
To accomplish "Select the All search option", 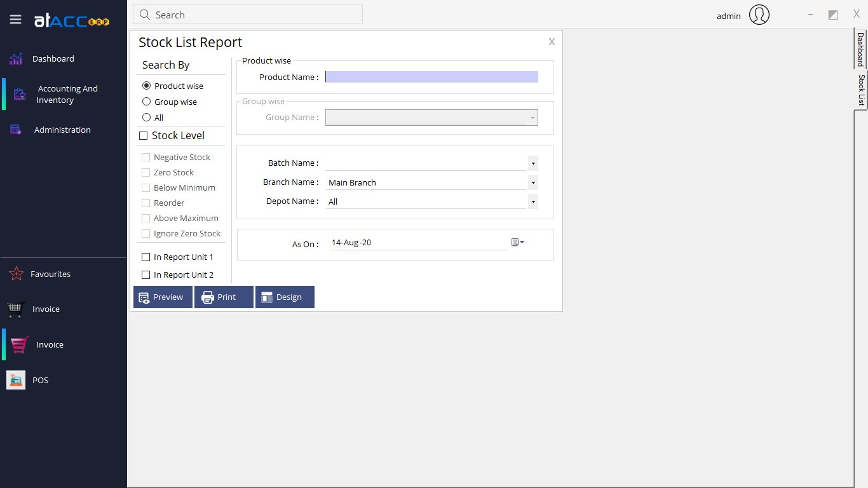I will click(147, 118).
